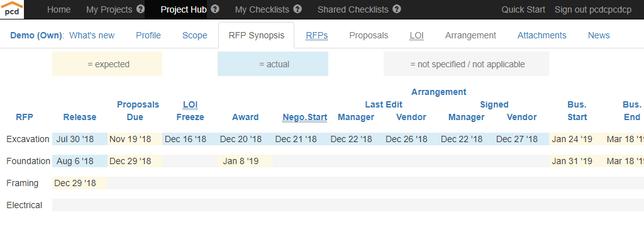Click help icon next to My Projects

click(x=140, y=9)
